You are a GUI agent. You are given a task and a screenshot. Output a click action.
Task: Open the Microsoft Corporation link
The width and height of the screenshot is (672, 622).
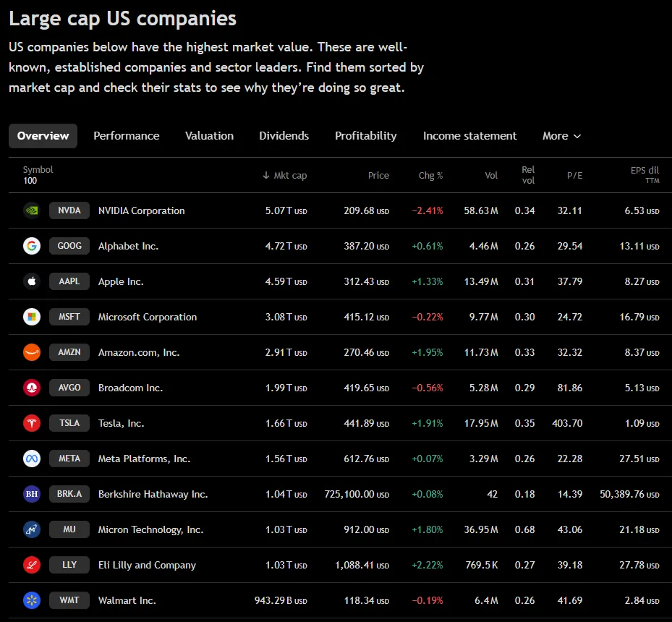coord(148,317)
